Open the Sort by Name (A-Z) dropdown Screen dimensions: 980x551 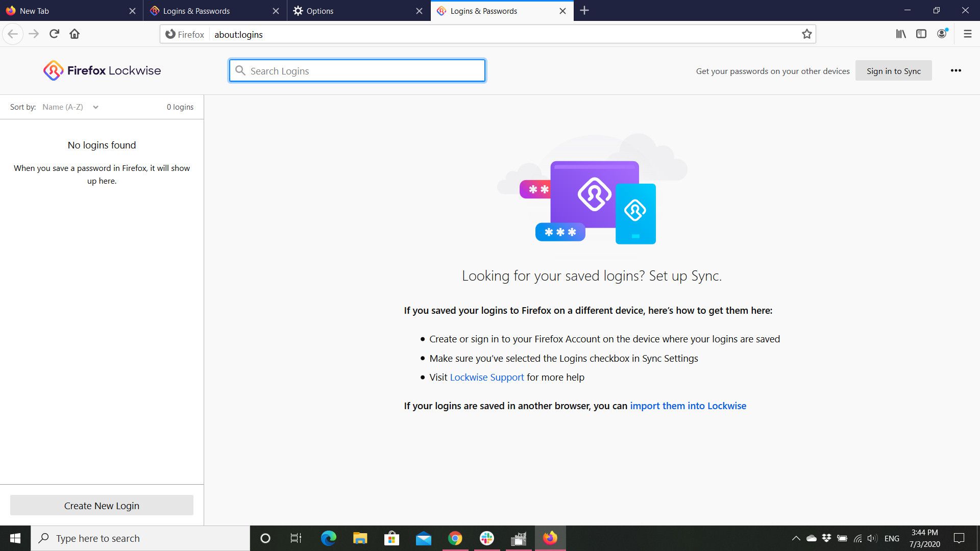pos(70,107)
